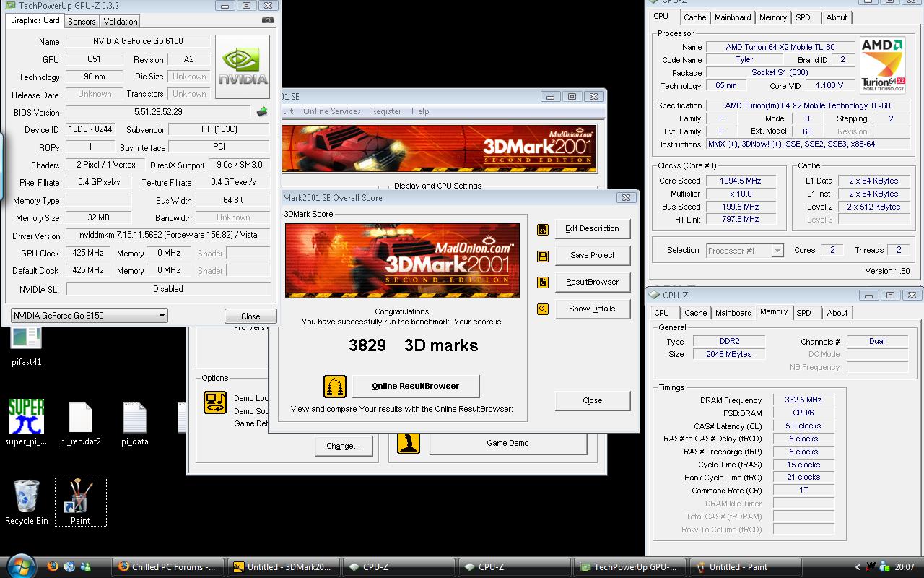
Task: Switch to TechPowerUp GPU-Z taskbar button
Action: [630, 567]
